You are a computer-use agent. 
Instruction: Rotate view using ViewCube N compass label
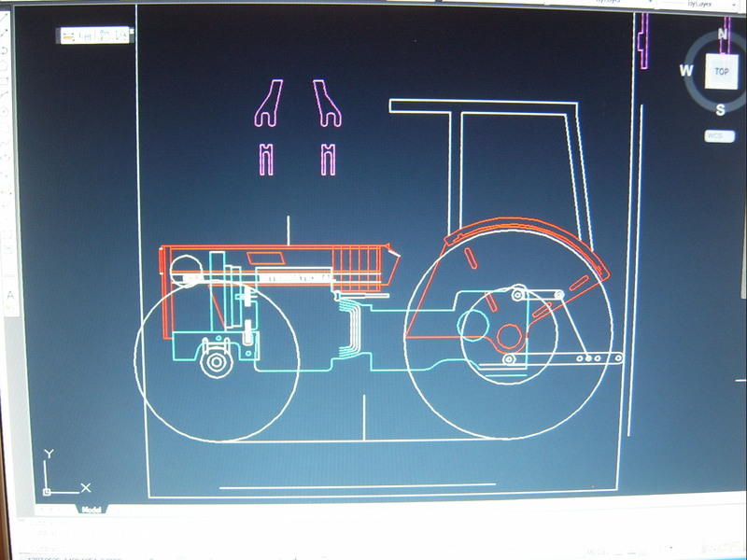(722, 35)
